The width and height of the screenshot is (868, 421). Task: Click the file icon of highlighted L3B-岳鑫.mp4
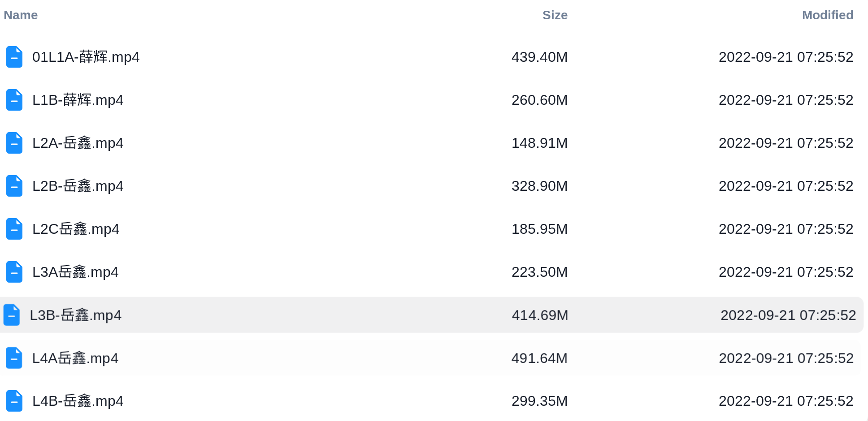coord(12,315)
